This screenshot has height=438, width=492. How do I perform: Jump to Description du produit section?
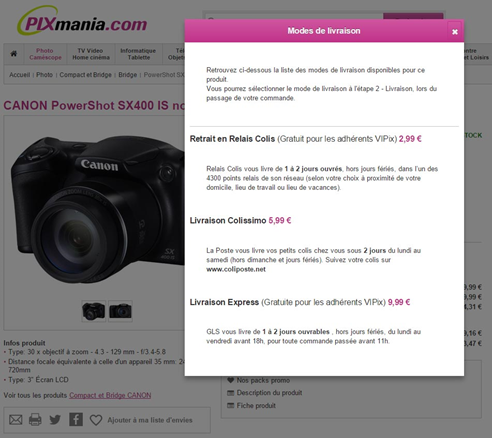[x=269, y=393]
